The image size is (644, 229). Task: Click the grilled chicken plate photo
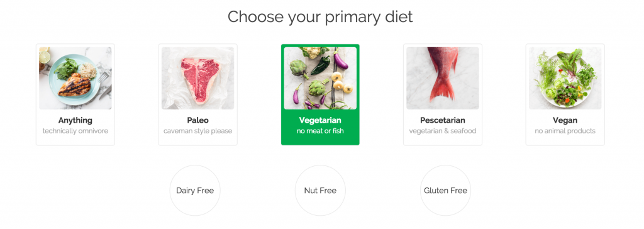75,78
